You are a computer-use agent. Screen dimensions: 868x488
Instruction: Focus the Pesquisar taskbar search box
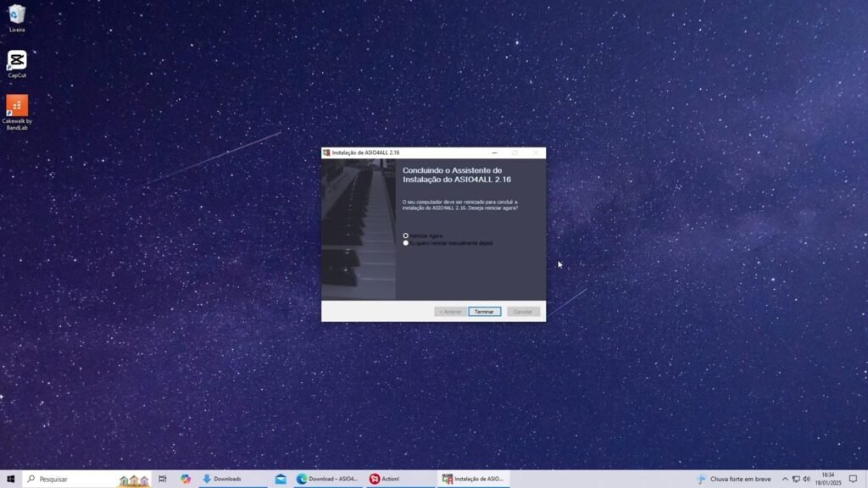pos(87,480)
